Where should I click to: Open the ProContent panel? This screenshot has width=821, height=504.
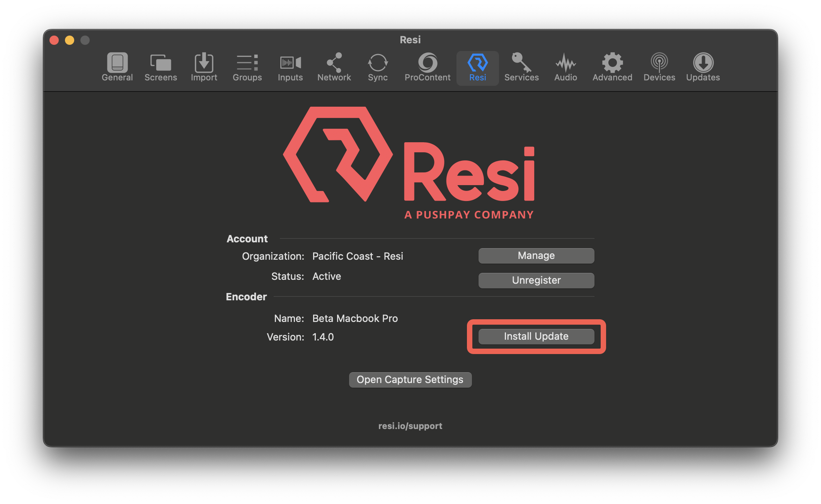(x=427, y=66)
